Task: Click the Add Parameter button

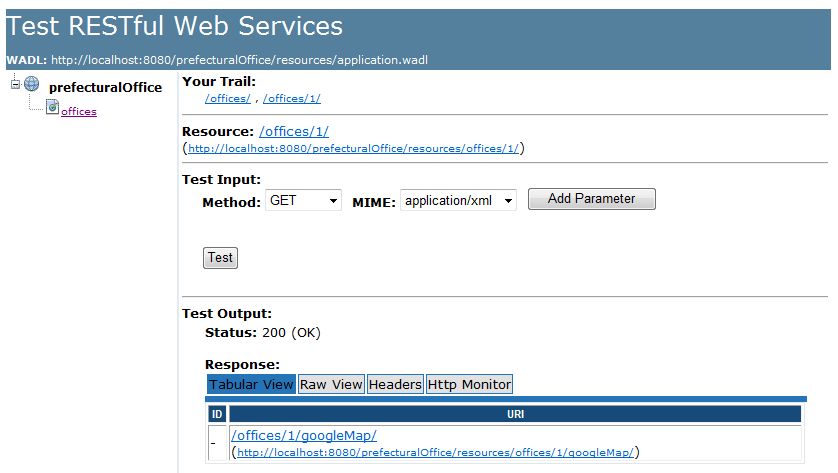Action: click(x=591, y=199)
